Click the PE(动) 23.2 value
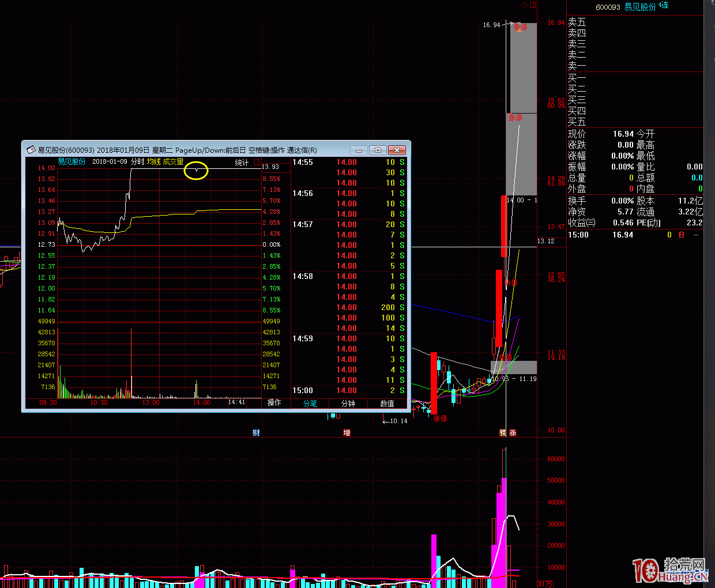This screenshot has width=715, height=588. (695, 223)
